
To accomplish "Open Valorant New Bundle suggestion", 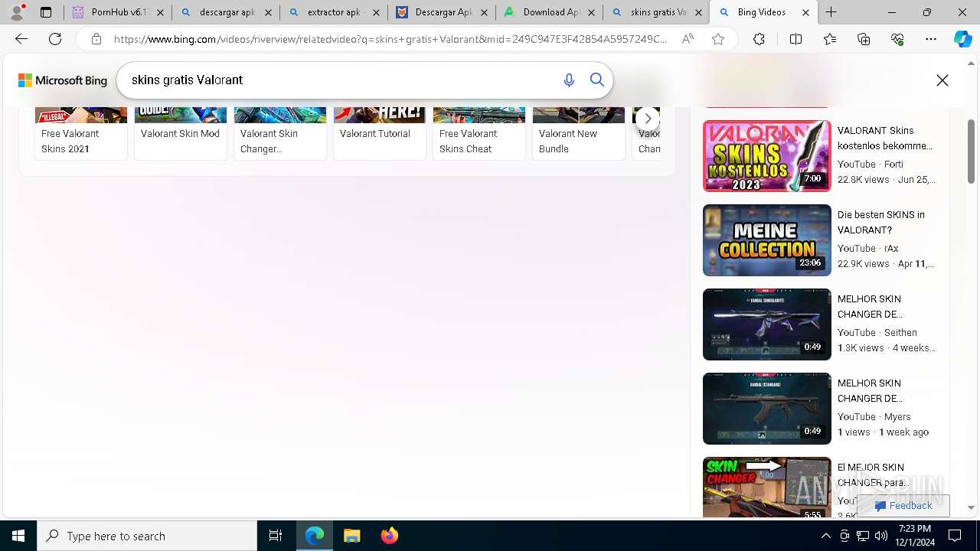I will pos(579,133).
